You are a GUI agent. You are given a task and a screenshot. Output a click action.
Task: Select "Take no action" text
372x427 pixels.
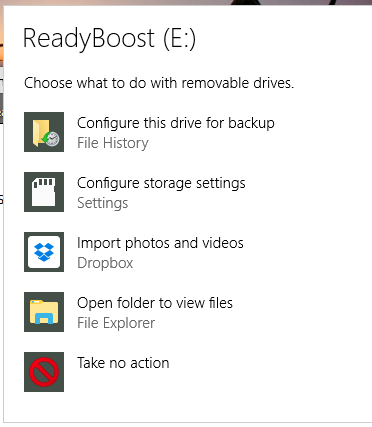tap(123, 363)
